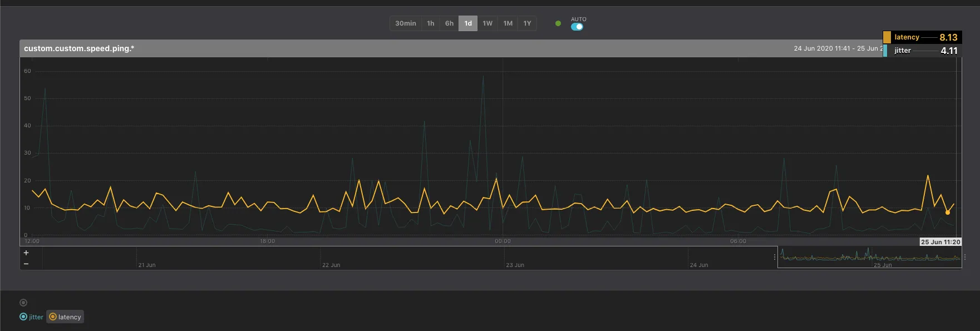Switch to the 1h time range
Viewport: 980px width, 331px height.
(x=431, y=23)
